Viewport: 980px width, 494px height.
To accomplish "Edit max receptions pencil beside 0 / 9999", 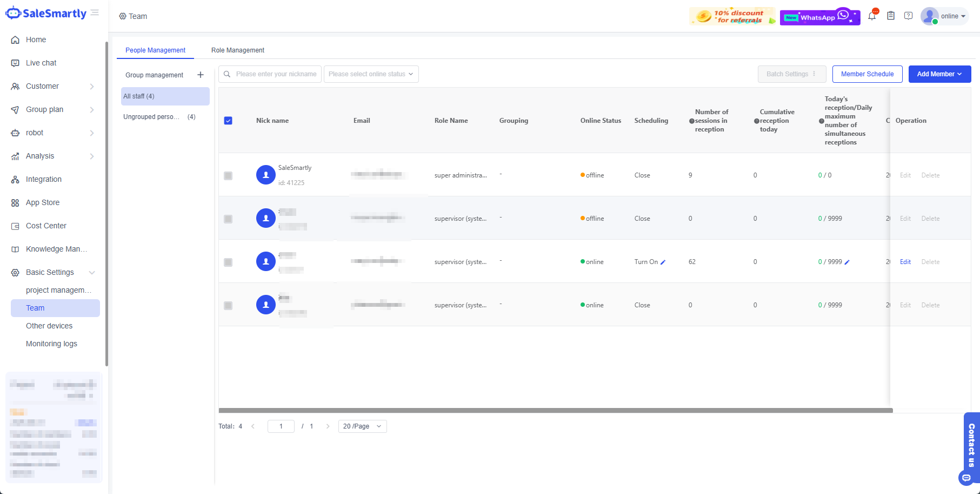I will 847,262.
